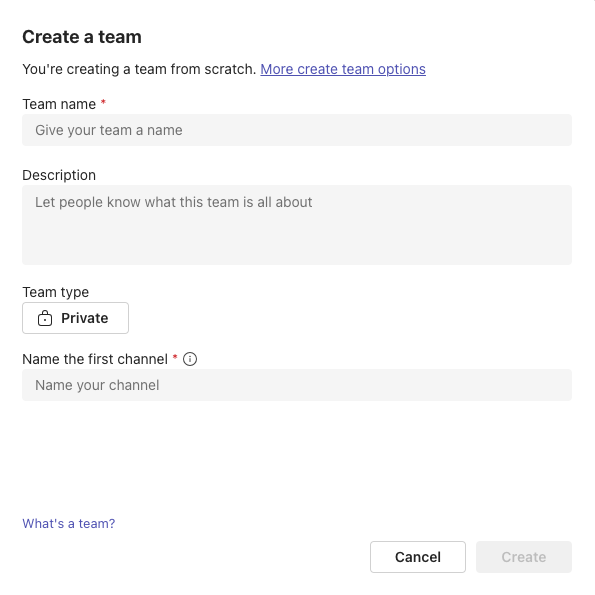Click the 'Team type' label
Screen dimensions: 595x595
(55, 292)
